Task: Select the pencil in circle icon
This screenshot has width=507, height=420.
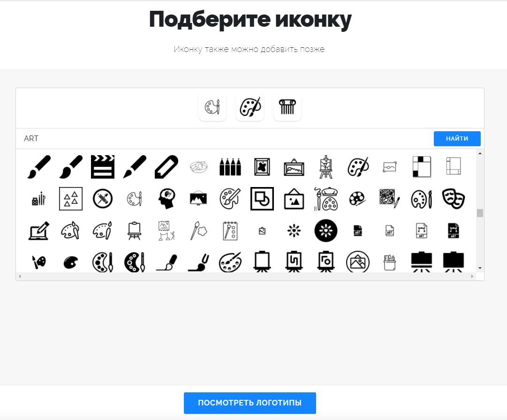Action: coord(103,199)
